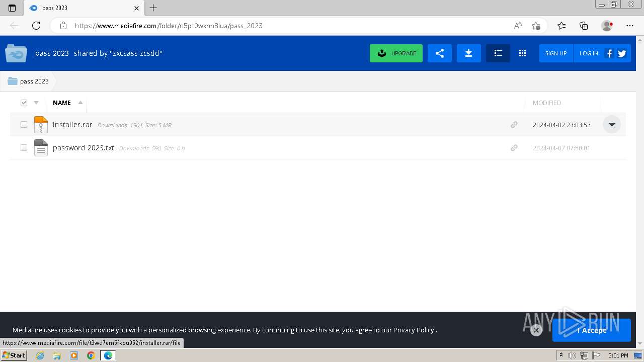Click the SIGN UP button

pos(556,53)
